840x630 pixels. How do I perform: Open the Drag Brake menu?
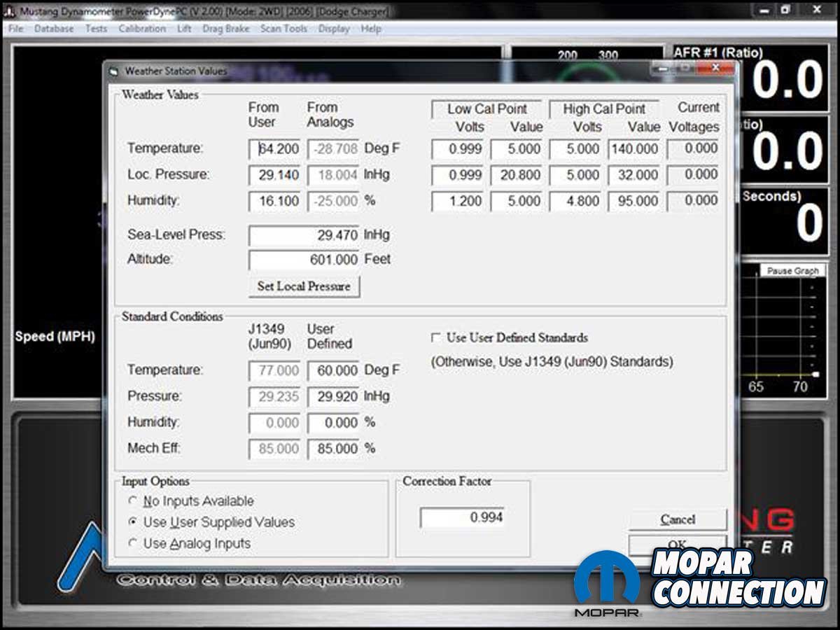tap(225, 29)
